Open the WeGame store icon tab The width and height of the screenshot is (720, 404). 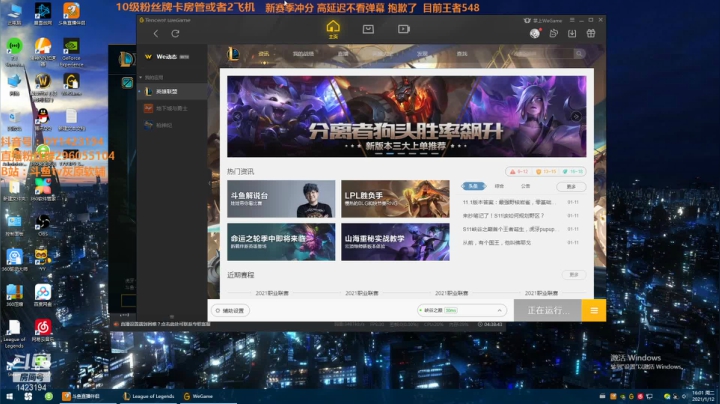click(368, 29)
